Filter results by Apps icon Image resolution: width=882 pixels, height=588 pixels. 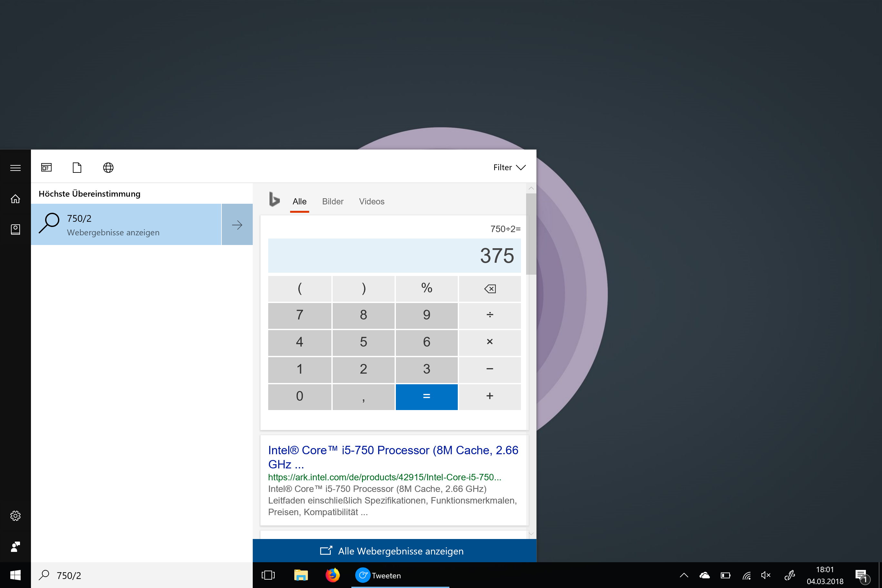coord(46,167)
